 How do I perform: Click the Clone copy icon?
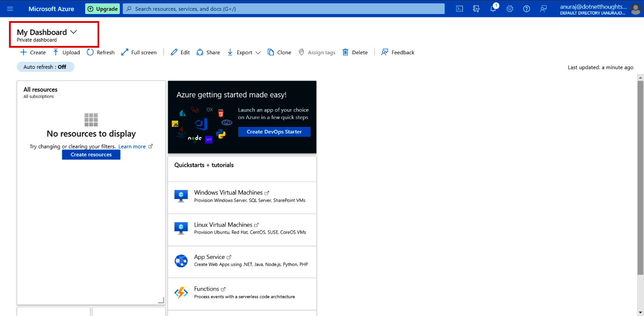[271, 52]
